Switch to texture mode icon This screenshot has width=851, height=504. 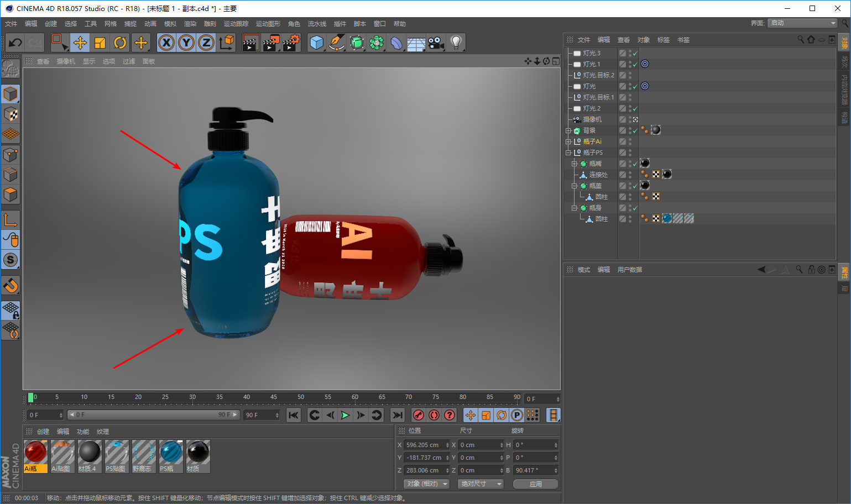[11, 114]
